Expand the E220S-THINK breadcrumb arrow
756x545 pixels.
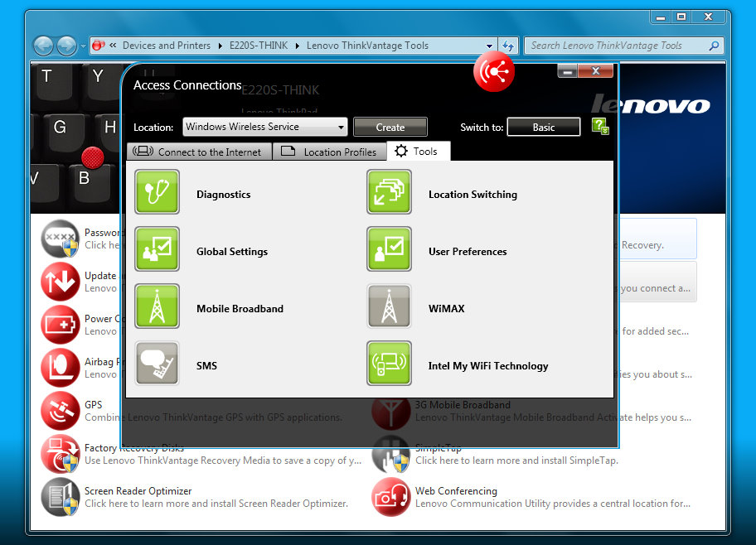point(297,46)
